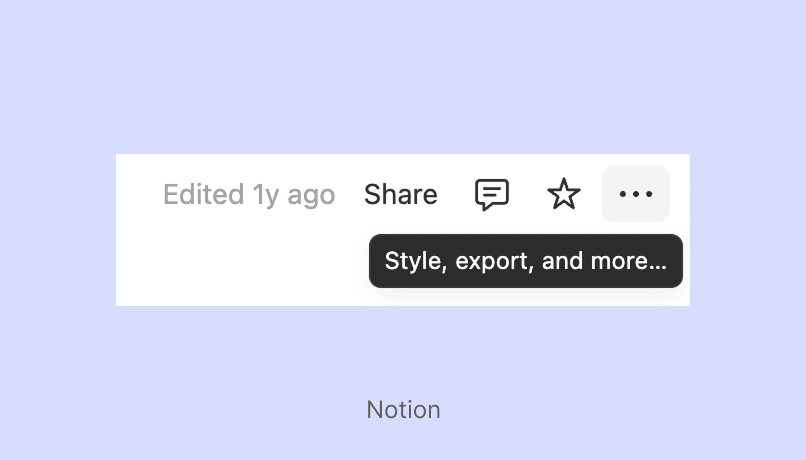Screen dimensions: 806x460
Task: Click the Share button
Action: [400, 194]
